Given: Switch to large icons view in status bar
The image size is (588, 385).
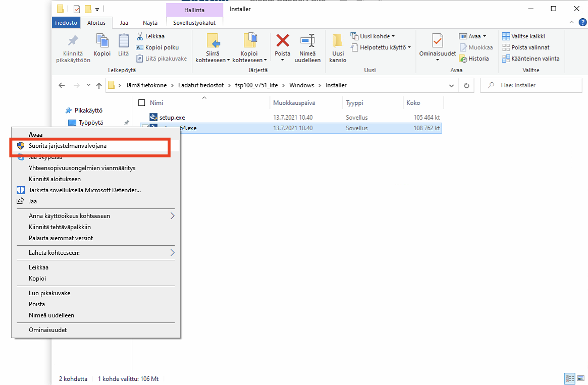Looking at the screenshot, I should pos(581,378).
